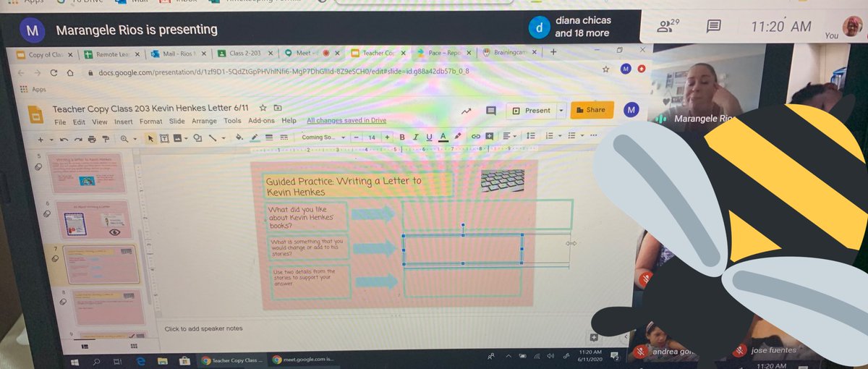Click the Print icon in toolbar
Screen dimensions: 868x369
(92, 139)
